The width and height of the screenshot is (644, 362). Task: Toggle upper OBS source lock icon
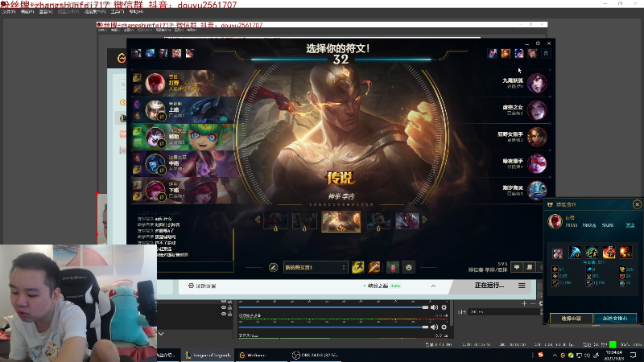(229, 307)
